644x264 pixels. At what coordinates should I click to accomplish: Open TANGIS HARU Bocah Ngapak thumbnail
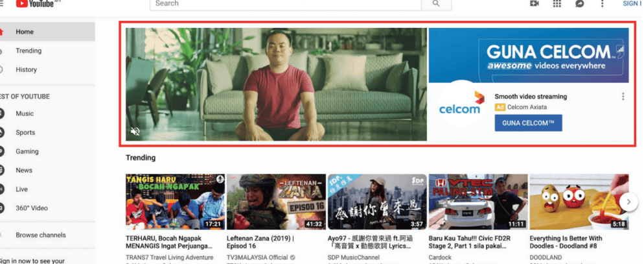(176, 202)
